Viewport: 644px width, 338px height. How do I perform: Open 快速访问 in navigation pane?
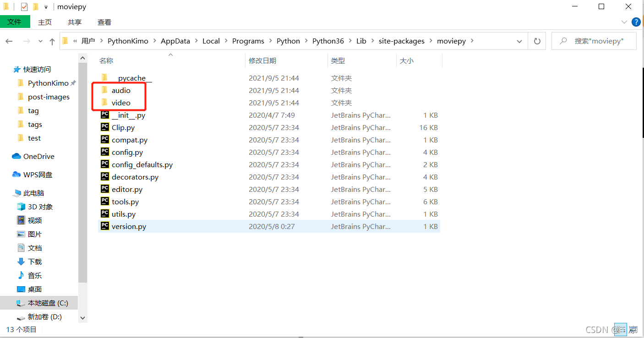pos(37,69)
